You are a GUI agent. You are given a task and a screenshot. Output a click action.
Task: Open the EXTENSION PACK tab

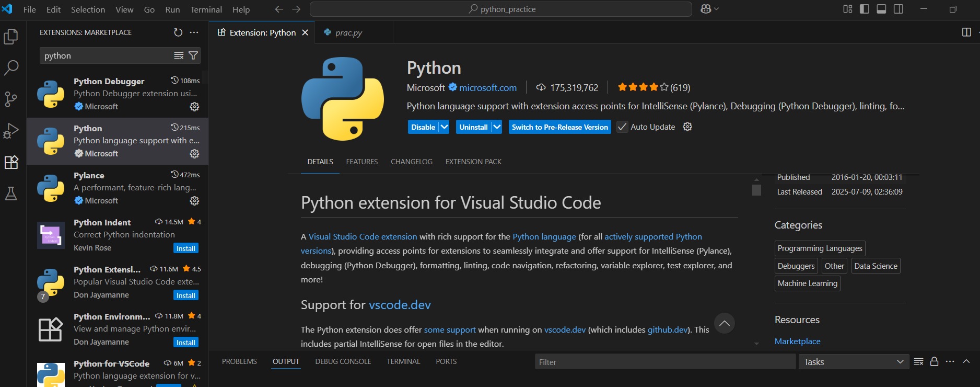click(473, 162)
